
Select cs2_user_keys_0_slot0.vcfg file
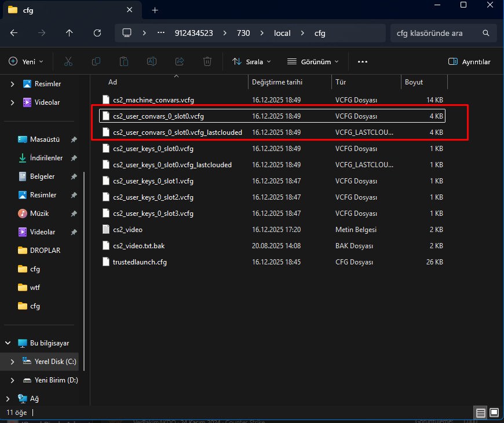pos(272,148)
